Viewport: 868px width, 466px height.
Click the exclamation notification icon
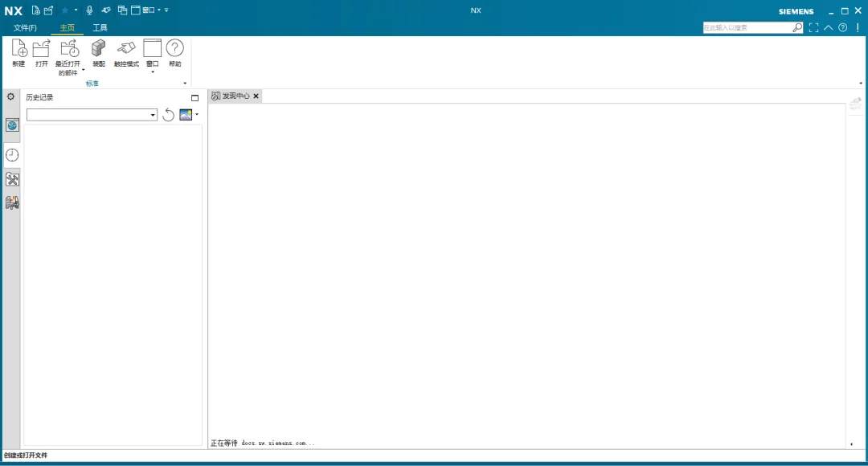click(858, 27)
